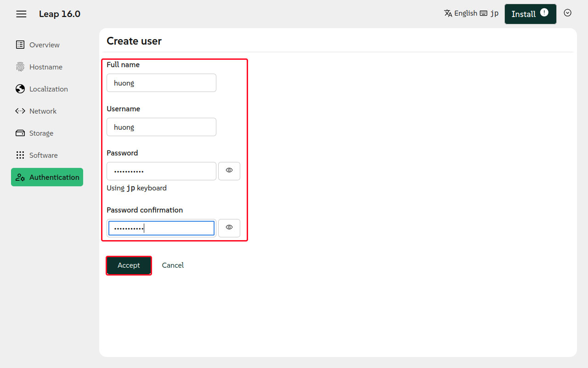Reveal Password confirmation using its eye toggle

point(229,228)
